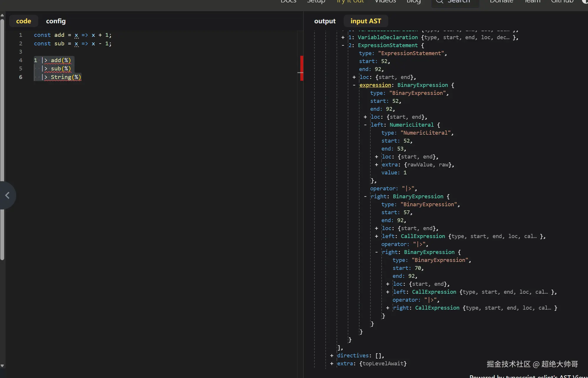Click the '|> String(%)' code line

pyautogui.click(x=61, y=77)
